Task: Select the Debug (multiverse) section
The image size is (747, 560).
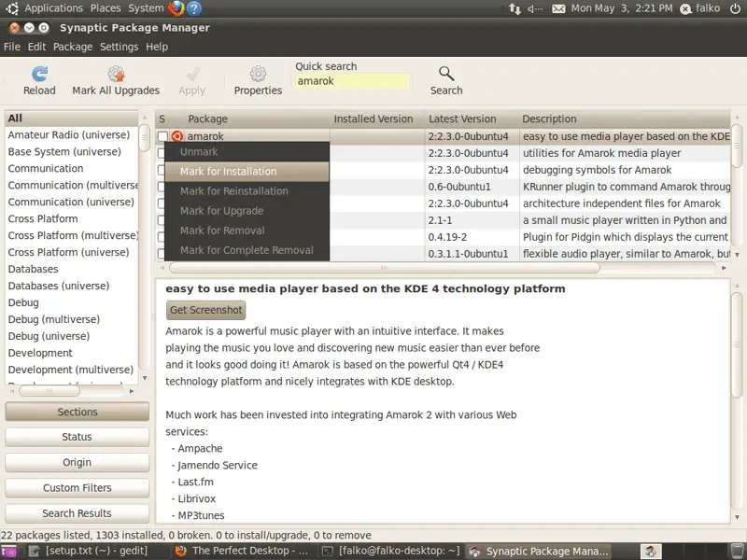Action: pyautogui.click(x=72, y=319)
